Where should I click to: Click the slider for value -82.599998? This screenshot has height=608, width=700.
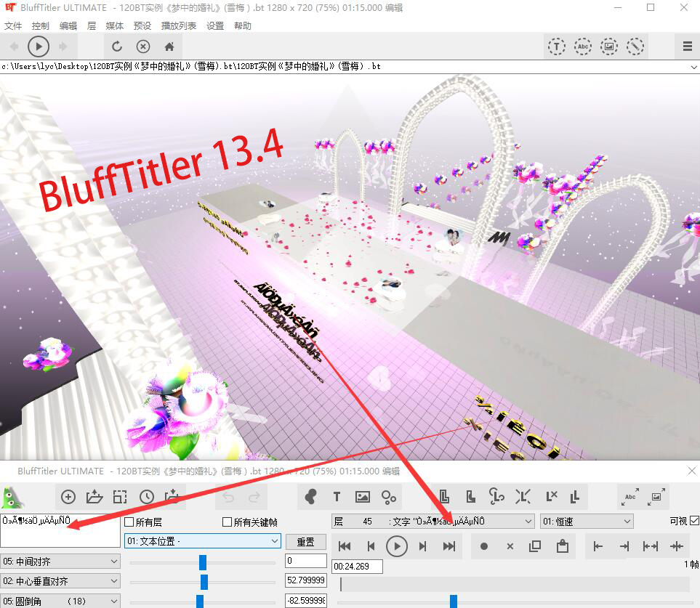point(203,601)
